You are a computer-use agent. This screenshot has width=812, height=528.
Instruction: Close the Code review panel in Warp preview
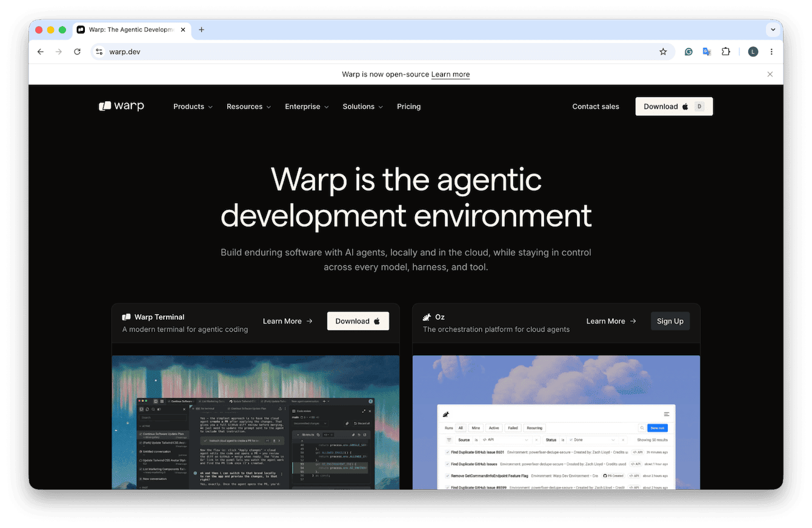click(x=370, y=411)
